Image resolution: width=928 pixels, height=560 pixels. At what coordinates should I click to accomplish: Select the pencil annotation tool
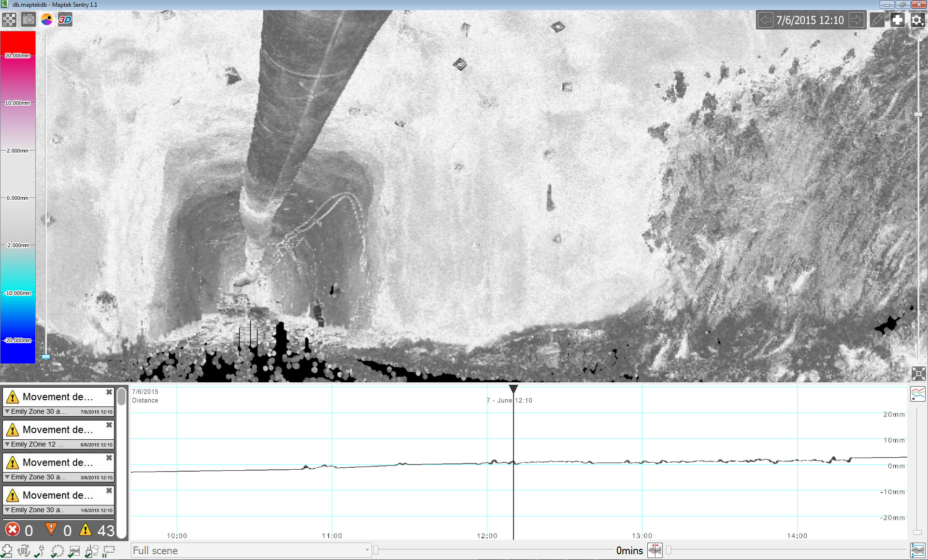tap(877, 20)
